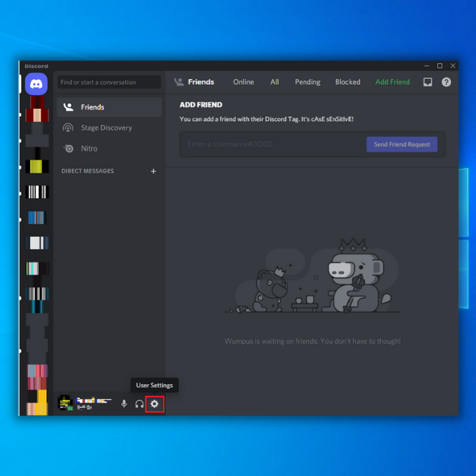This screenshot has height=476, width=476.
Task: Open Discord Home button
Action: click(x=37, y=84)
